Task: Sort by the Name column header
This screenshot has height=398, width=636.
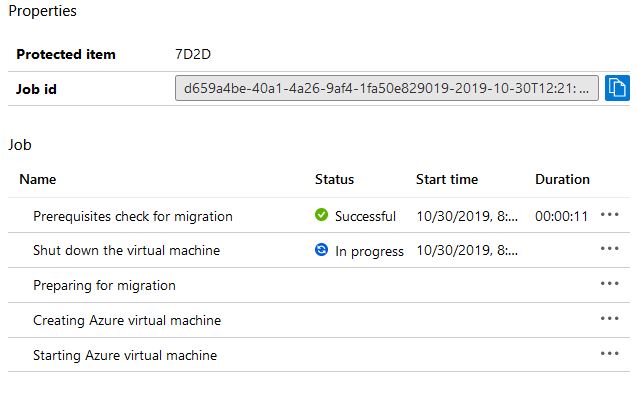Action: pyautogui.click(x=38, y=179)
